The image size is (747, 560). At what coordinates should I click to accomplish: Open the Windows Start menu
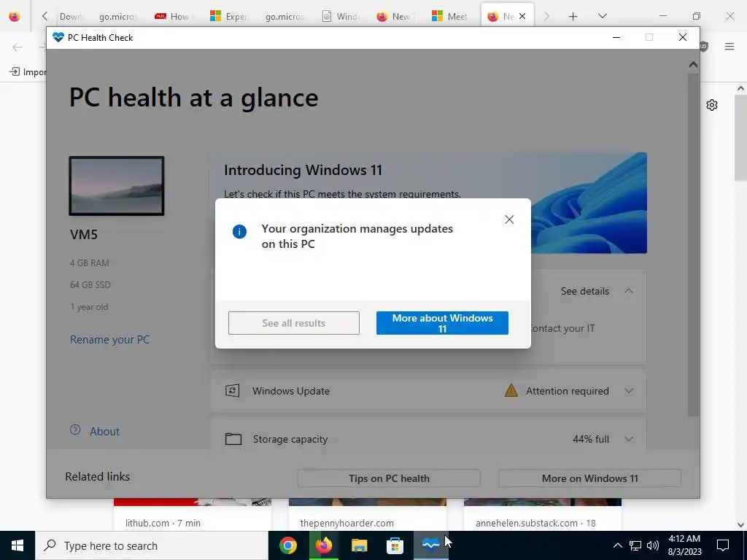pos(18,545)
